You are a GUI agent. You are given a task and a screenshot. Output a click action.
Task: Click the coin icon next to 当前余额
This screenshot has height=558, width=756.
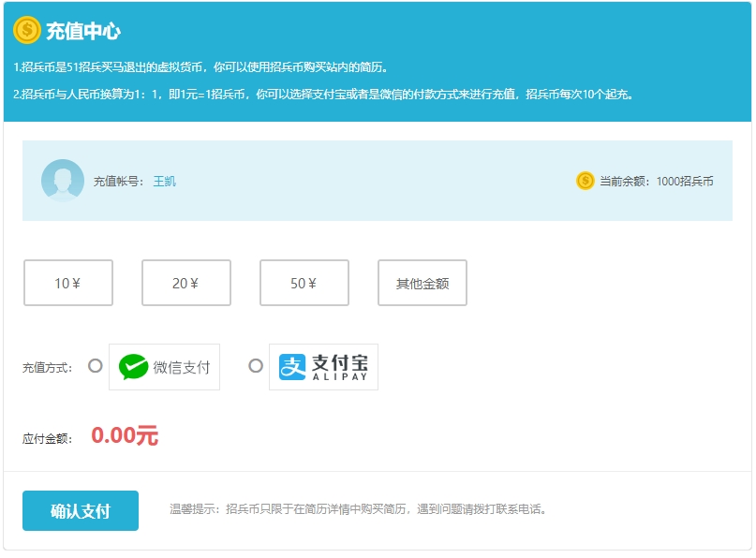pyautogui.click(x=586, y=181)
